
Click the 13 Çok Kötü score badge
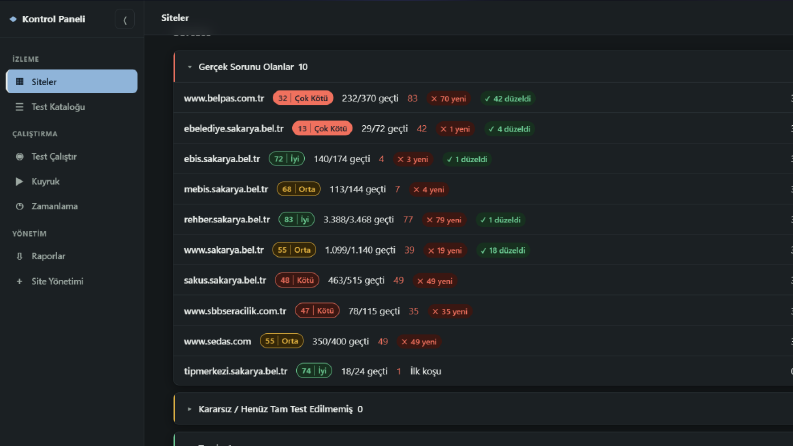pyautogui.click(x=322, y=128)
